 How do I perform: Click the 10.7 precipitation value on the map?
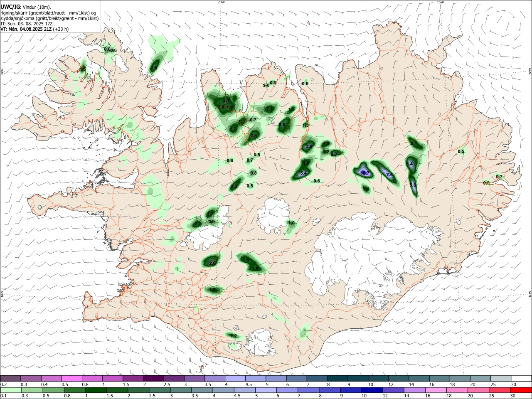[x=365, y=173]
